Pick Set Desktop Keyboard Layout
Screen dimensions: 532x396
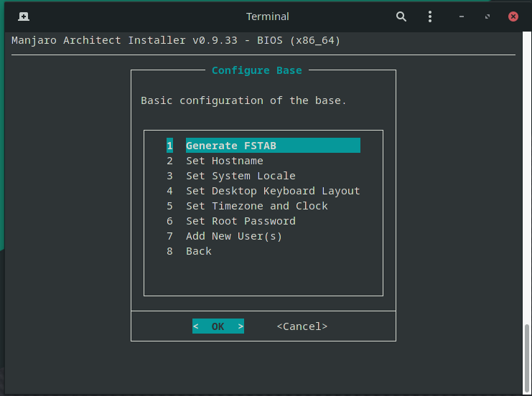(x=273, y=191)
